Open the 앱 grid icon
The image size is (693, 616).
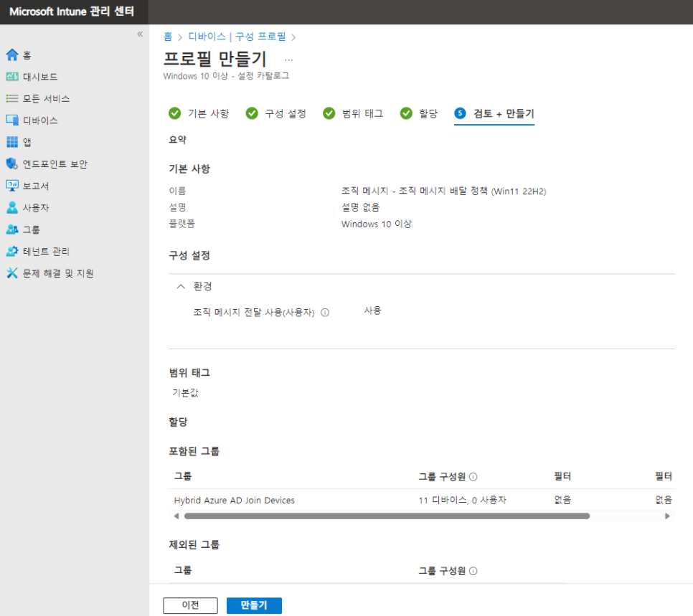pyautogui.click(x=12, y=142)
